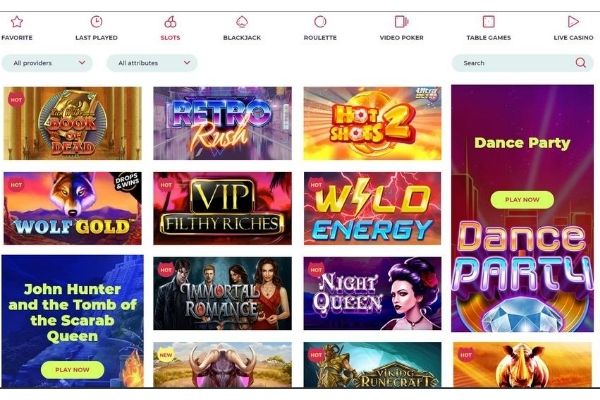Open the Blackjack spade icon
Screen dimensions: 600x400
tap(242, 22)
